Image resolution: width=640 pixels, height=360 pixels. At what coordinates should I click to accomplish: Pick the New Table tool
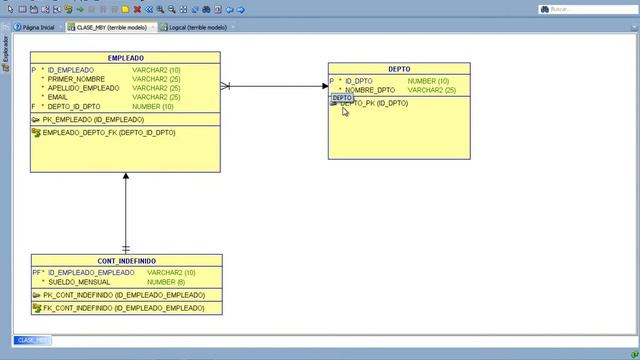[x=22, y=9]
